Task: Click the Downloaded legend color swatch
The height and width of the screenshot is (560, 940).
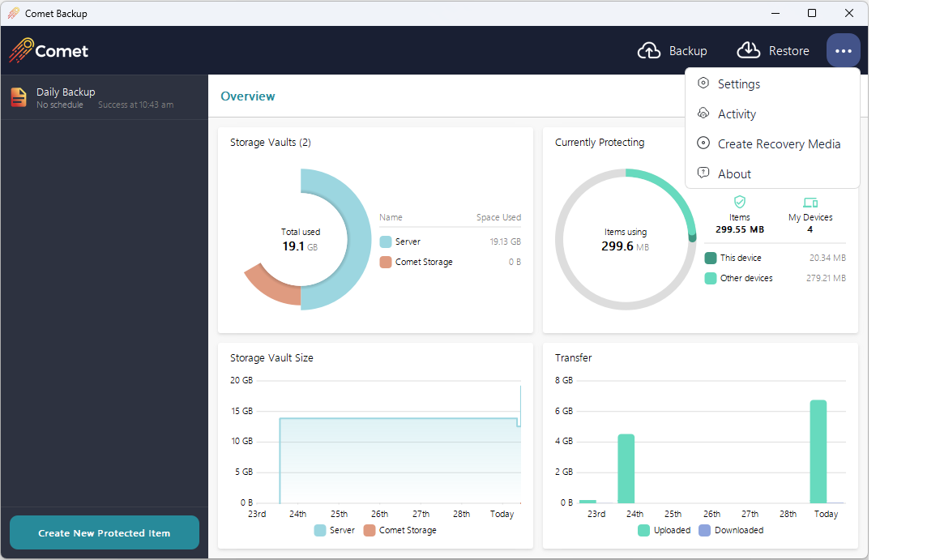Action: click(x=704, y=530)
